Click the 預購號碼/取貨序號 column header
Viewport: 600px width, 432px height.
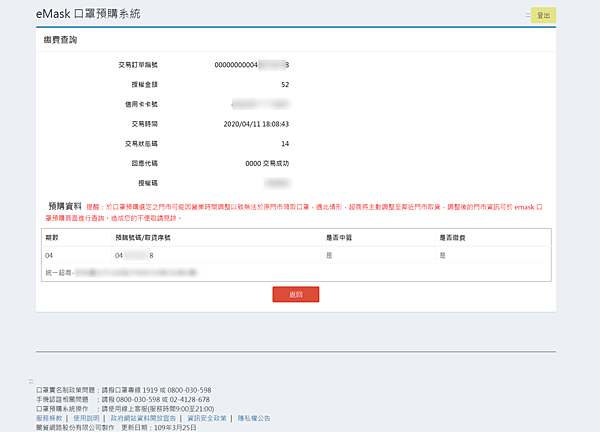[143, 238]
